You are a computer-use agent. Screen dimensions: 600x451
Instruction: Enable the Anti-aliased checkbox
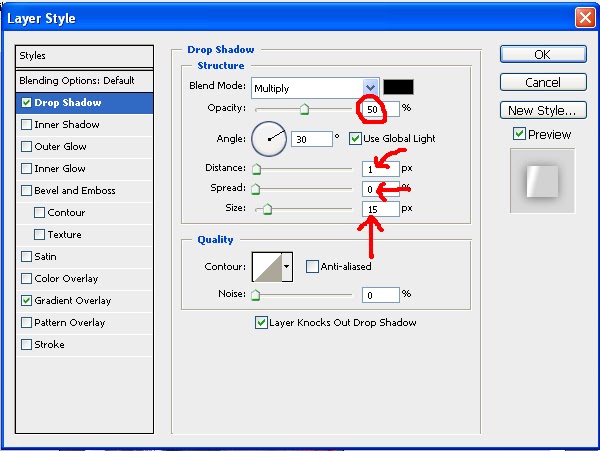pyautogui.click(x=312, y=266)
